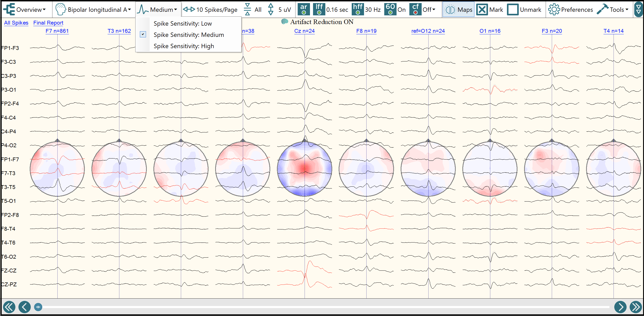Change the 0.16 sec filter value
The height and width of the screenshot is (316, 644).
(x=337, y=10)
